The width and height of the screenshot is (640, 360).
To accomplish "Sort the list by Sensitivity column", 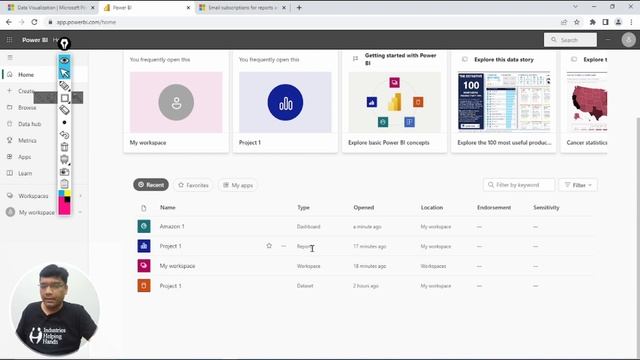I will pos(546,207).
